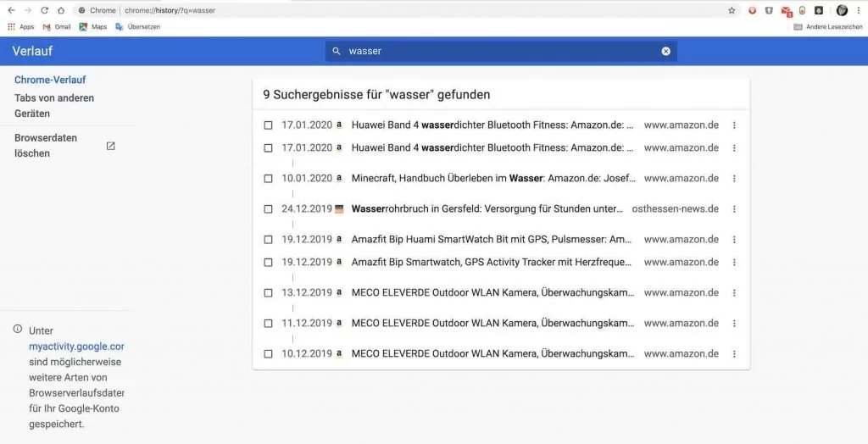Reload the page with the refresh icon
This screenshot has width=868, height=444.
45,10
